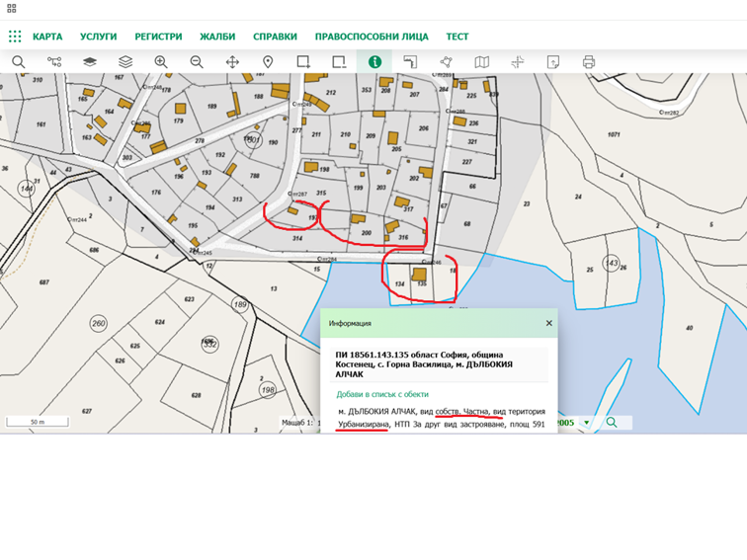Image resolution: width=747 pixels, height=560 pixels.
Task: Select the location pin marker tool
Action: 268,62
